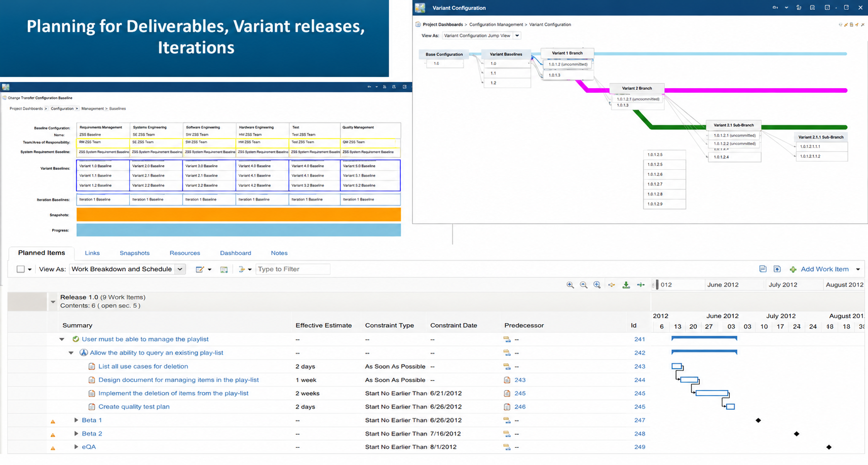
Task: Click the Gantt timeline scroll handle near 012
Action: [x=657, y=285]
